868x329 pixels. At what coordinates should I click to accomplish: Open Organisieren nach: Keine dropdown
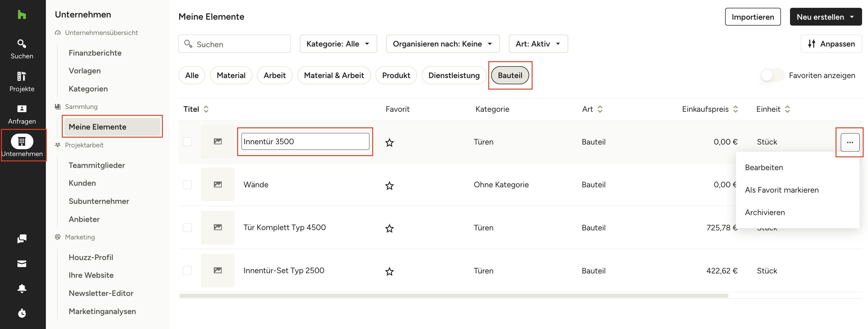pos(442,44)
